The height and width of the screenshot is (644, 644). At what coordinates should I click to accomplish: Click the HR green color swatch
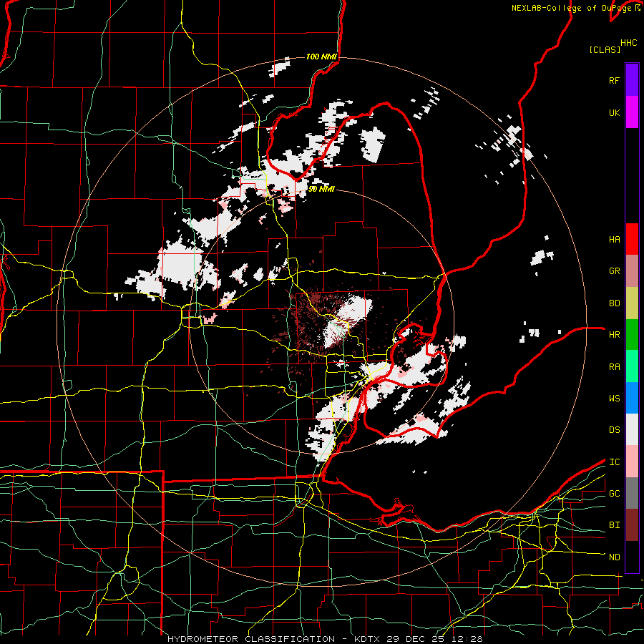point(632,335)
